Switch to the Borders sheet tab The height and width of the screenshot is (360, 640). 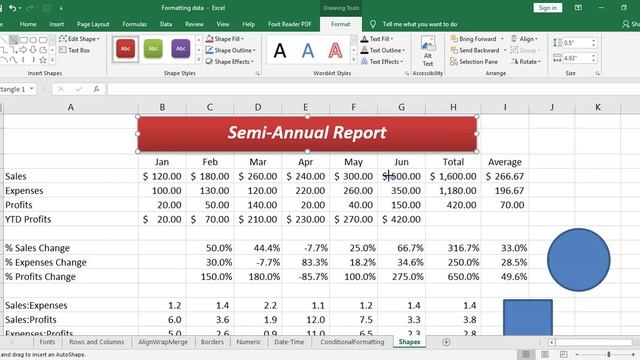click(x=212, y=342)
